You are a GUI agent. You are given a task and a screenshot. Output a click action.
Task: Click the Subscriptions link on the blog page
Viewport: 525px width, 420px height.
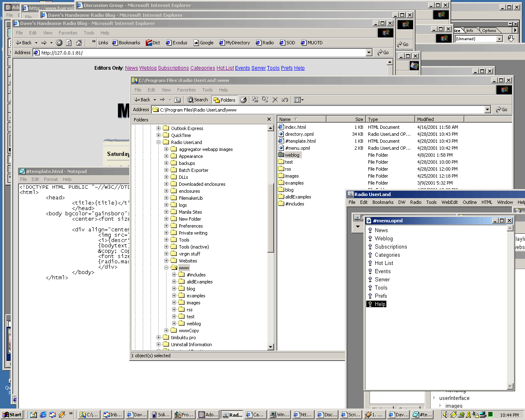pyautogui.click(x=173, y=68)
